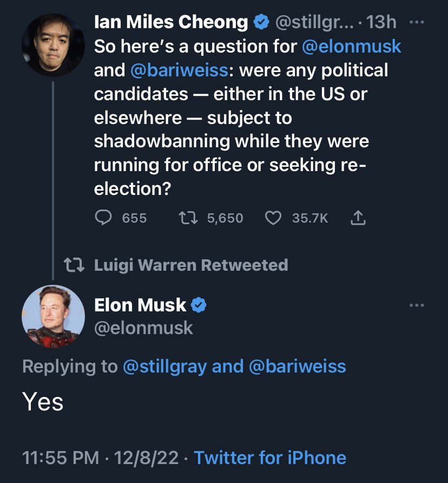Open @bariweiss link in Replying to line
448x483 pixels.
click(298, 367)
